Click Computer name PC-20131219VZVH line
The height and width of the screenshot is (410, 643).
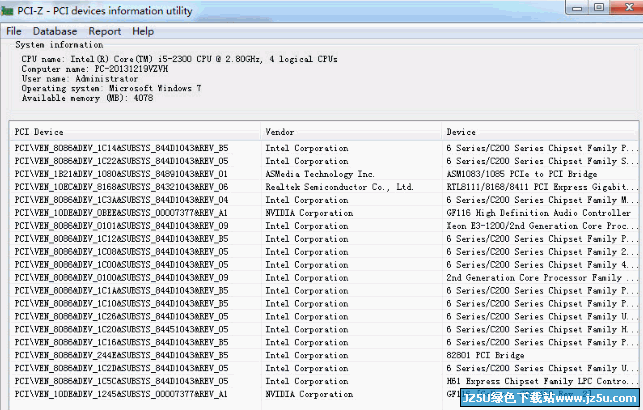pos(95,69)
